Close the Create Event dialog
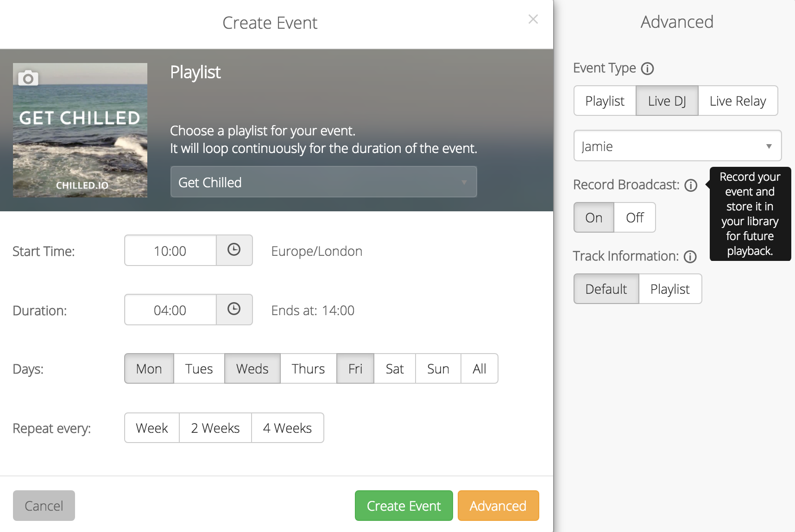Image resolution: width=795 pixels, height=532 pixels. pos(533,19)
